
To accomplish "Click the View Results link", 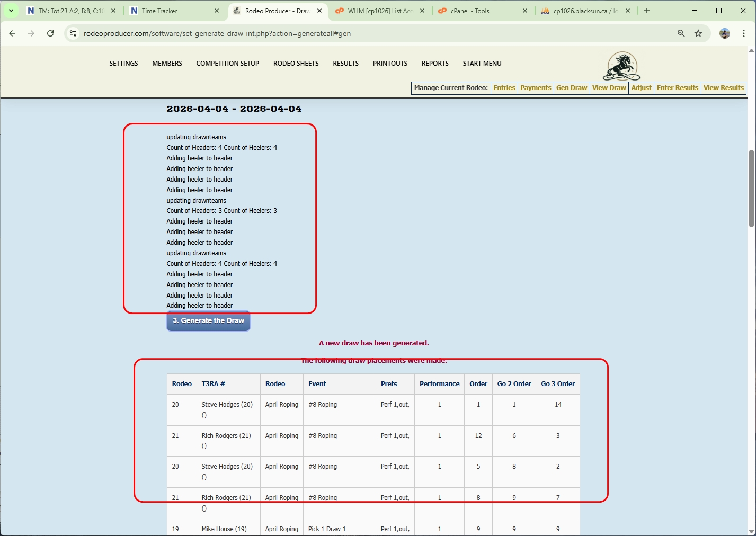I will (724, 88).
